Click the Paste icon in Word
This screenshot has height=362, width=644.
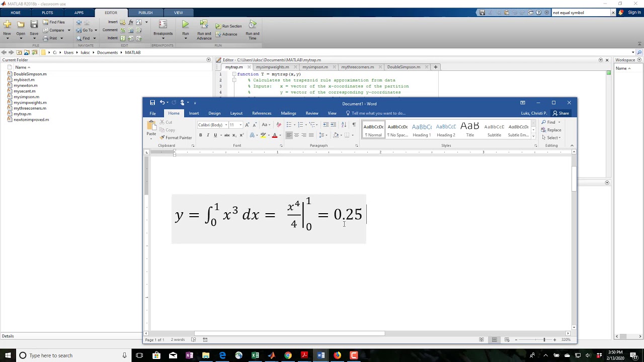pos(151,126)
